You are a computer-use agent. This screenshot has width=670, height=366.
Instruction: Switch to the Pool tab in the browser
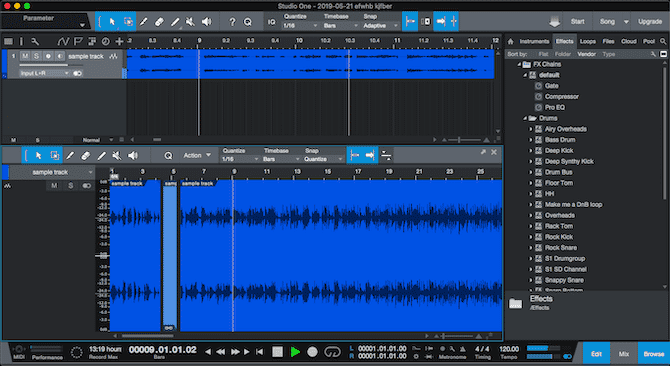click(x=649, y=41)
